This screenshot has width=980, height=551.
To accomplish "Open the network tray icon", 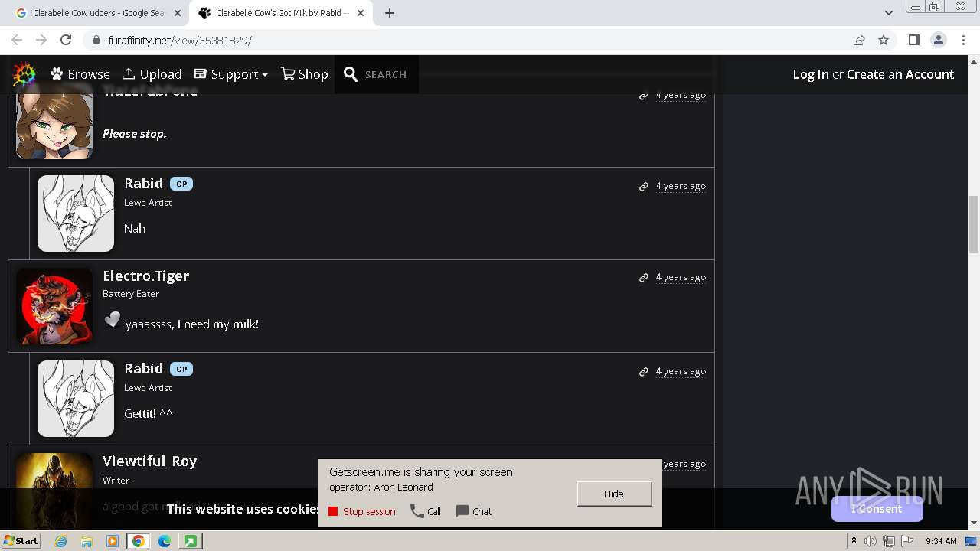I will (x=889, y=541).
